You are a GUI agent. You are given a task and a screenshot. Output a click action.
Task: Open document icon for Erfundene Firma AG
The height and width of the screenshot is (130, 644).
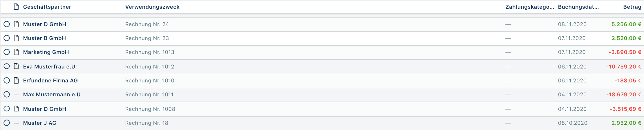[17, 80]
